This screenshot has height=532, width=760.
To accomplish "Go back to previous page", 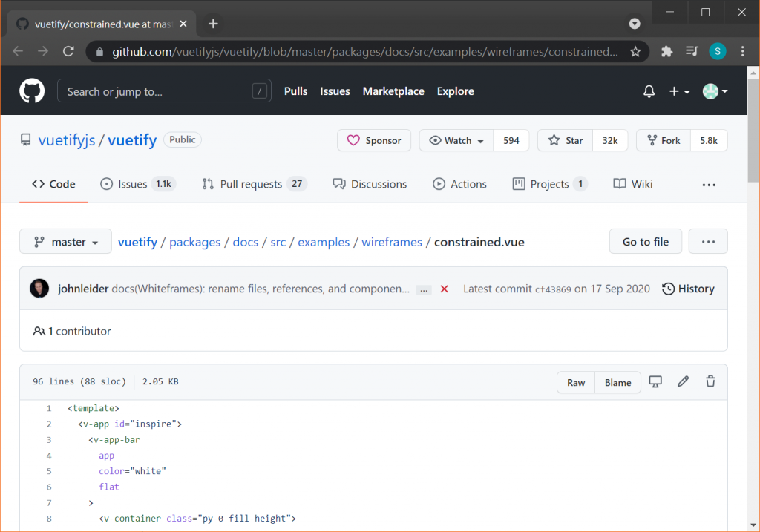I will coord(18,51).
